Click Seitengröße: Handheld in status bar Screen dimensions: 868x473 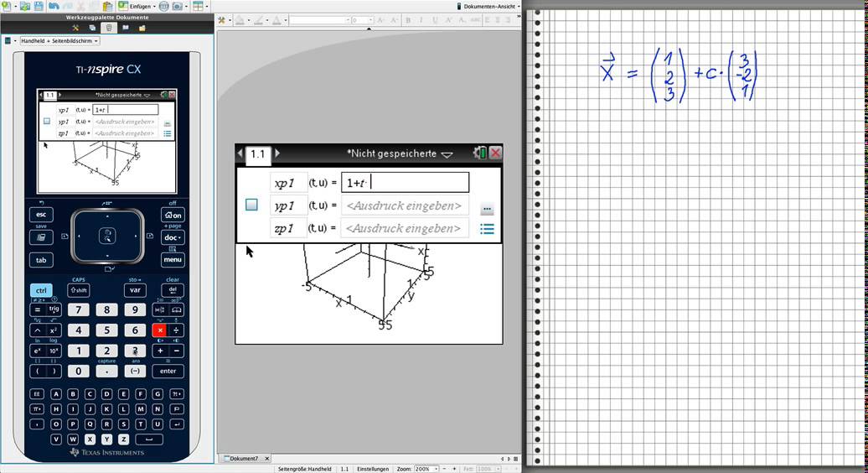(x=304, y=469)
